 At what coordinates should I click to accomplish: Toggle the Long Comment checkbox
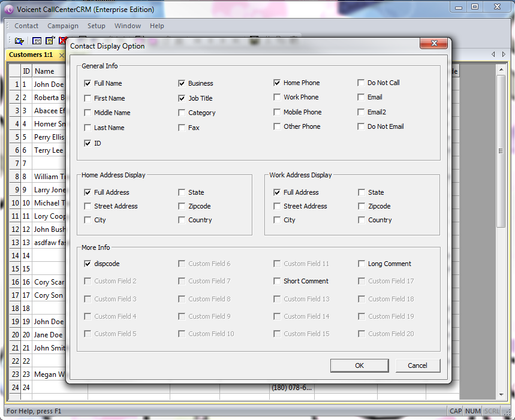[x=362, y=264]
